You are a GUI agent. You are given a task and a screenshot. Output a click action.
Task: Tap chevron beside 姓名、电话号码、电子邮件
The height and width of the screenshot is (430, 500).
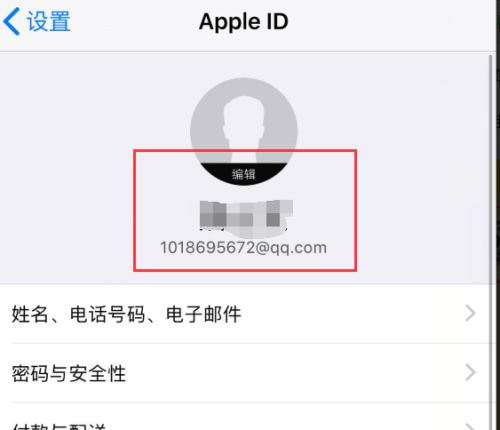[470, 313]
